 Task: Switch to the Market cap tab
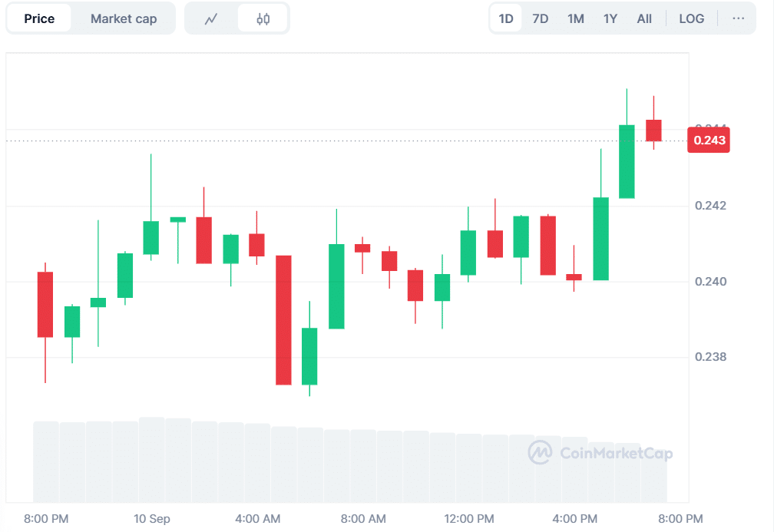124,18
